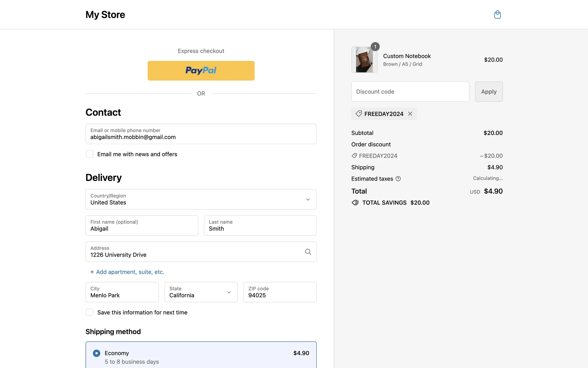
Task: Click the estimated taxes help icon
Action: [398, 179]
